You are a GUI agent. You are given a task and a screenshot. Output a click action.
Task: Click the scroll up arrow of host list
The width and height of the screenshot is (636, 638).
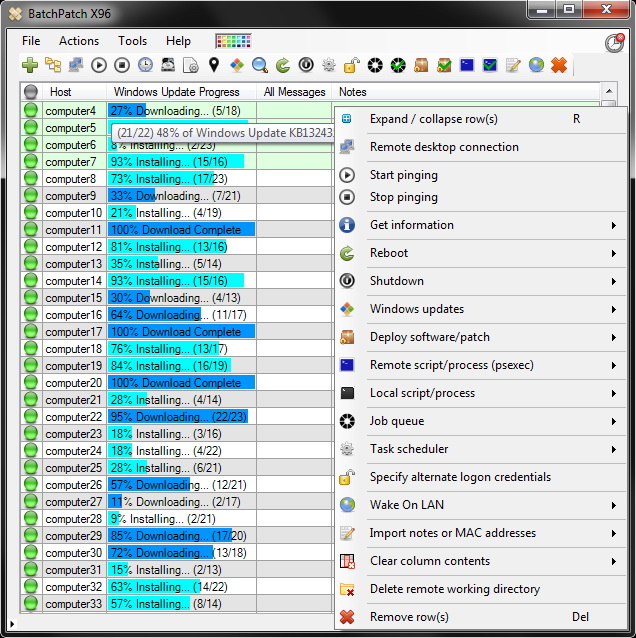(x=609, y=91)
